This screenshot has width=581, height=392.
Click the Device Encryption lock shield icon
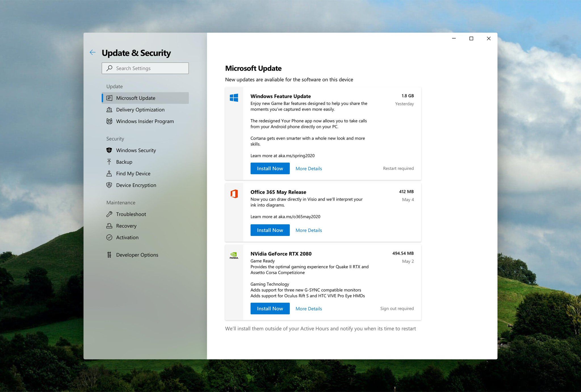point(109,185)
